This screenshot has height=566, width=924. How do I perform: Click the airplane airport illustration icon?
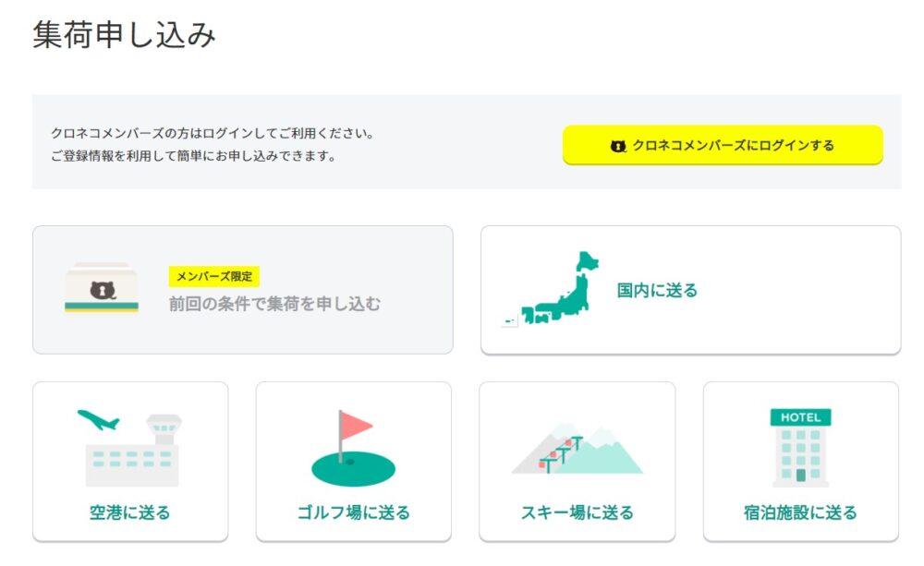point(129,448)
